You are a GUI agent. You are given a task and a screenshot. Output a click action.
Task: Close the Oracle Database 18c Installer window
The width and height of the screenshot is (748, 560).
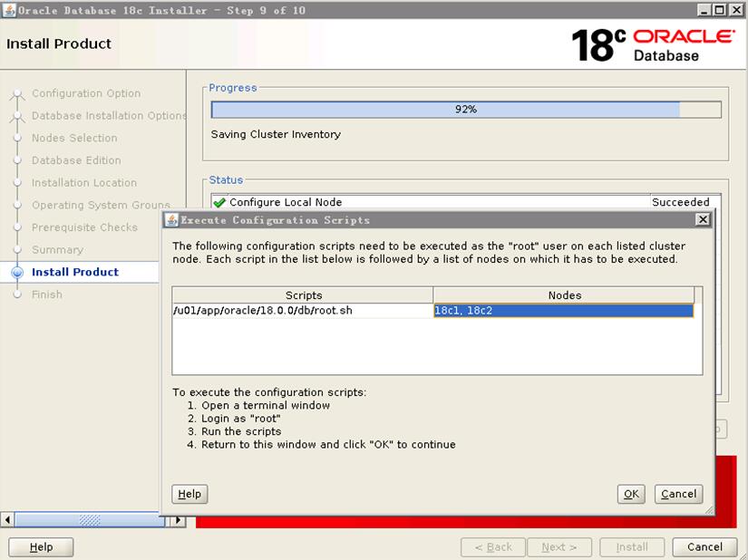pyautogui.click(x=736, y=10)
